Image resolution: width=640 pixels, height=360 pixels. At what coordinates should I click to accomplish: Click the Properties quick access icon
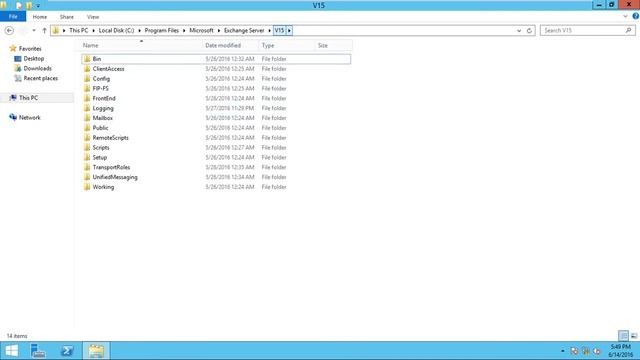point(19,6)
